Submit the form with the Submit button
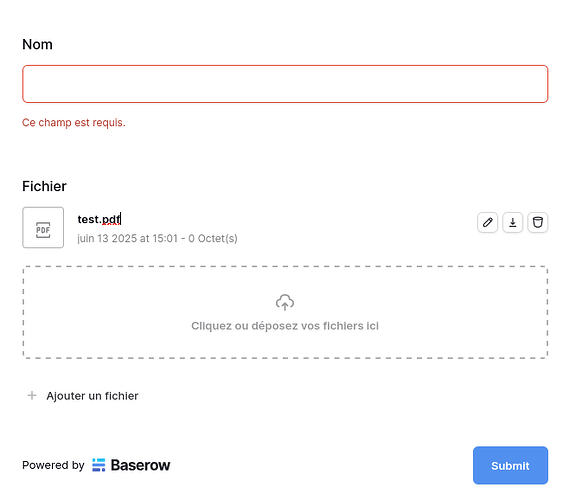Screen dimensions: 582x500 (510, 465)
